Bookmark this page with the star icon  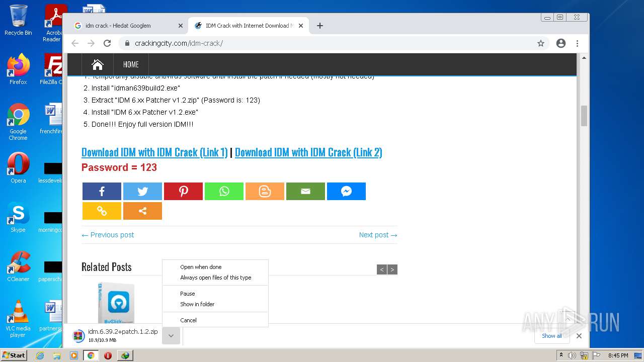541,43
